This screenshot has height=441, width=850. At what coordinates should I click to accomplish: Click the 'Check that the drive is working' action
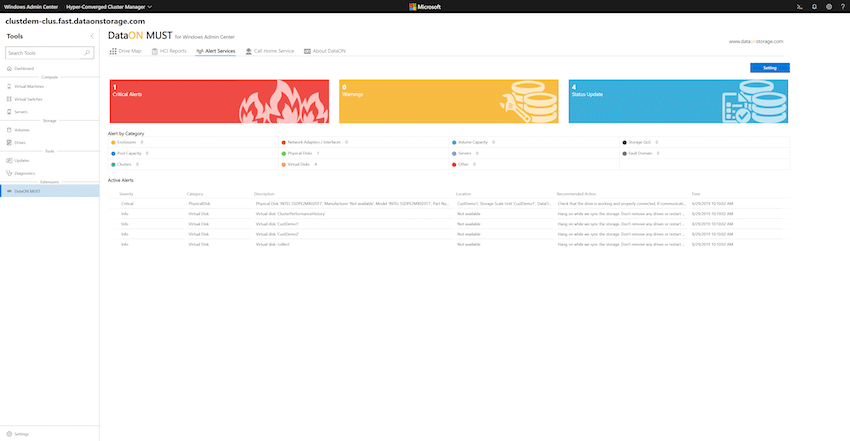pos(621,204)
